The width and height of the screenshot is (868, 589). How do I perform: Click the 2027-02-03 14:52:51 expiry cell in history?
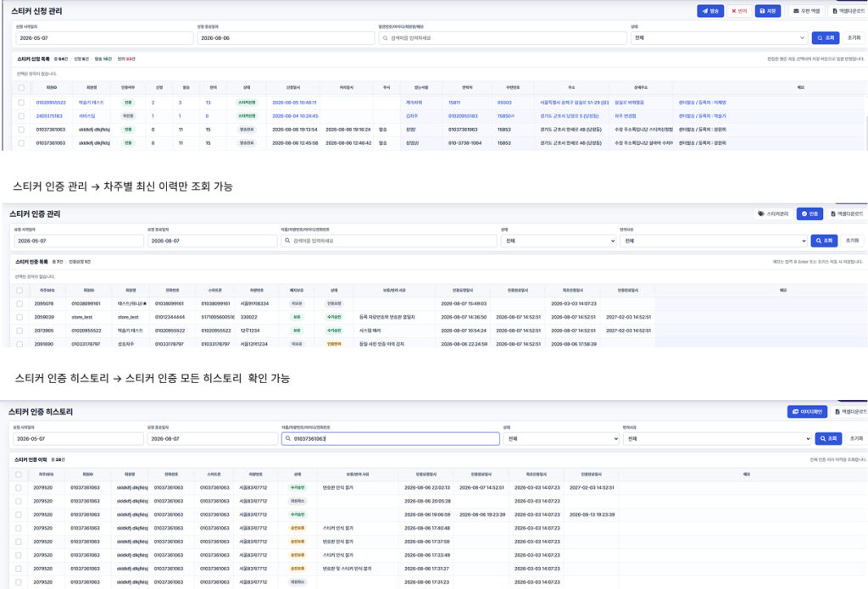(x=592, y=487)
